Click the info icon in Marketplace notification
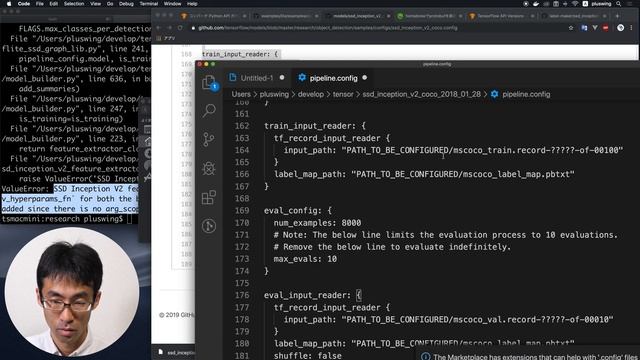The height and width of the screenshot is (360, 640). coord(425,356)
